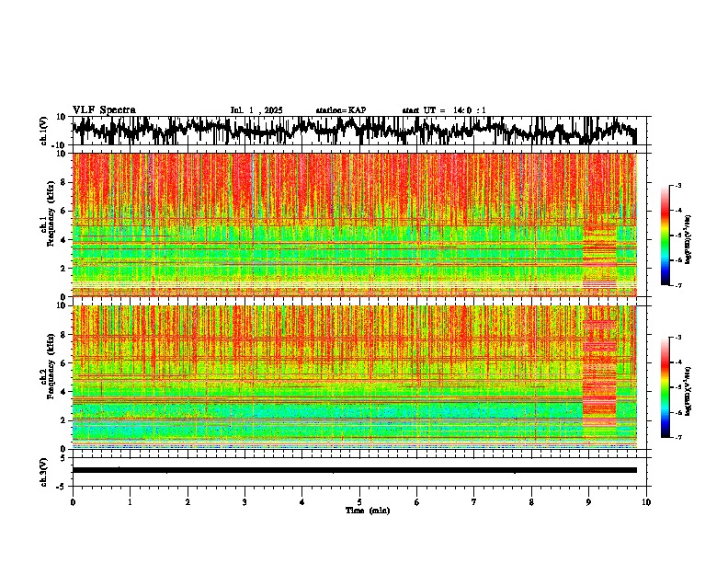Click the 'start UT = 14:0:1' text
This screenshot has width=728, height=563.
[444, 110]
